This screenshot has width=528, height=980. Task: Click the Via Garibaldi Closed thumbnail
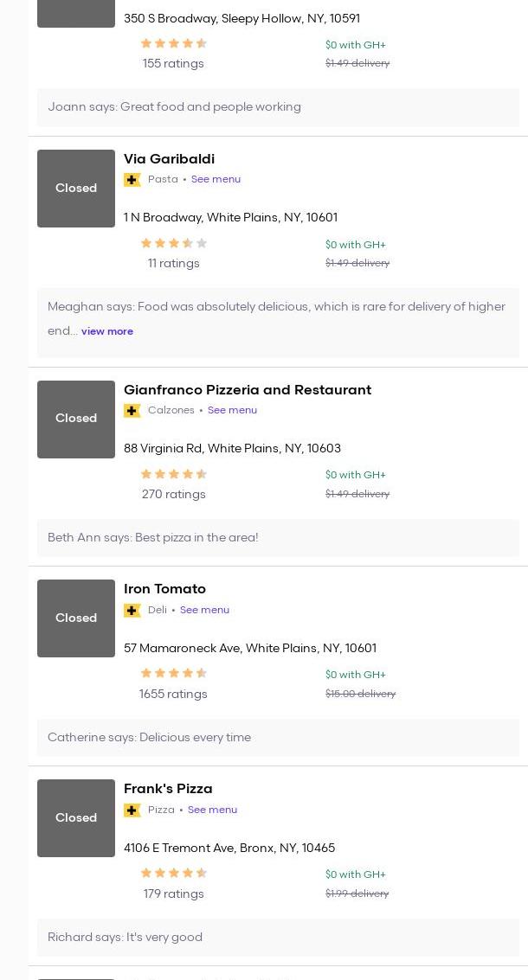76,189
